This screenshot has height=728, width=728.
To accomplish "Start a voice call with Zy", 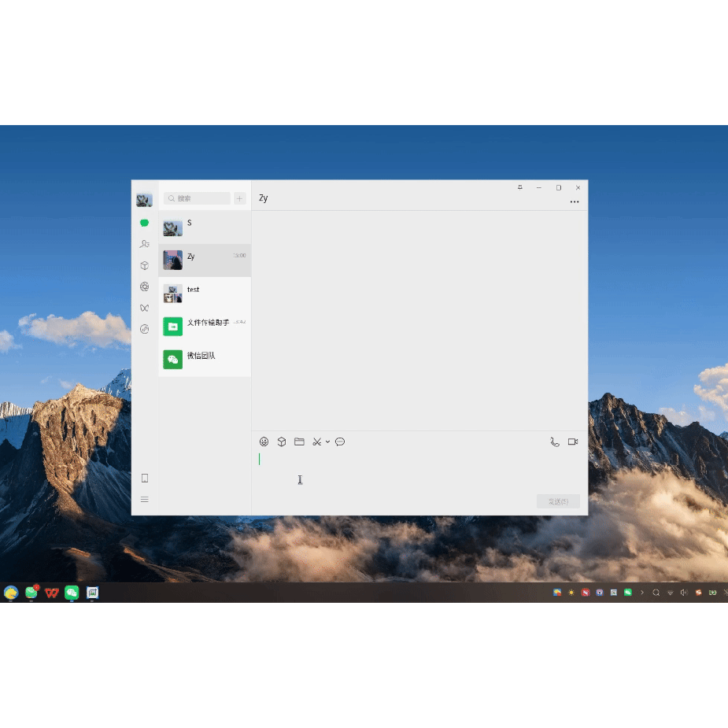I will (x=555, y=442).
